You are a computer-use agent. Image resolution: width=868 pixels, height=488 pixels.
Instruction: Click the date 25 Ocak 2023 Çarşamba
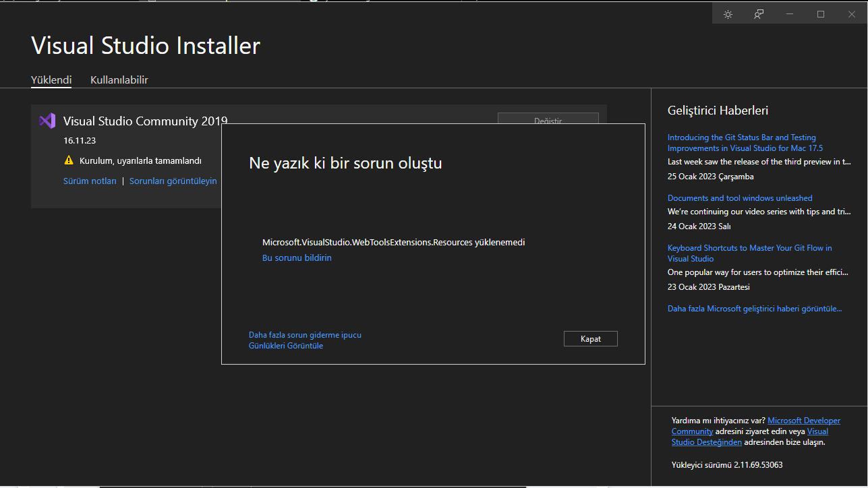click(x=711, y=177)
